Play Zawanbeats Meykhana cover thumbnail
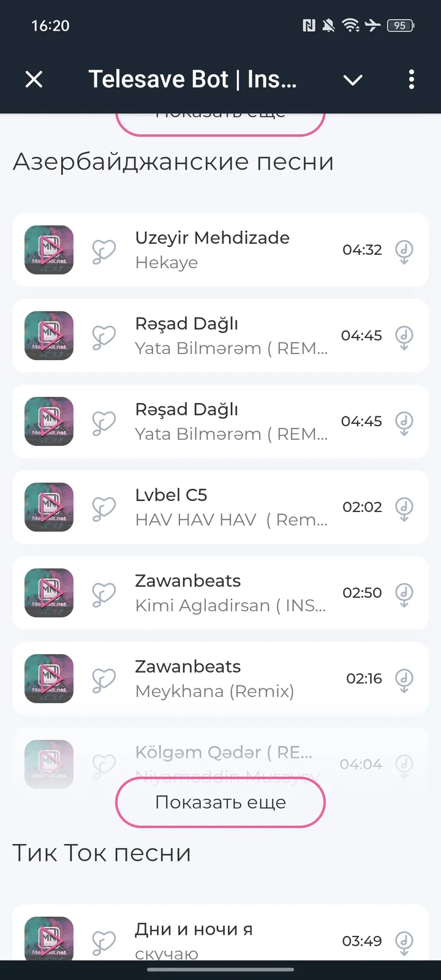 pos(49,679)
